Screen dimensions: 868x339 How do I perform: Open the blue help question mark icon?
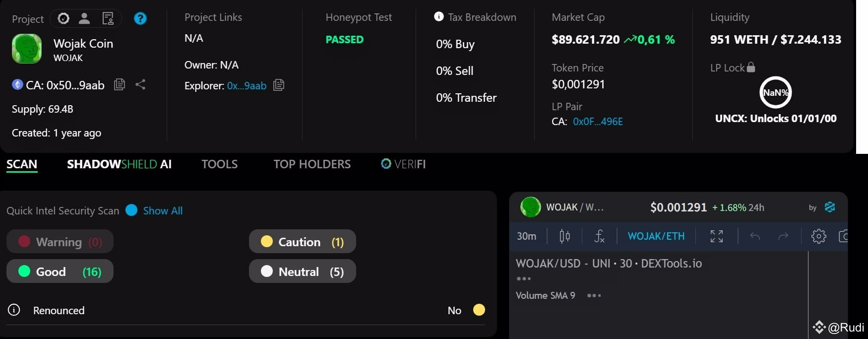(140, 18)
